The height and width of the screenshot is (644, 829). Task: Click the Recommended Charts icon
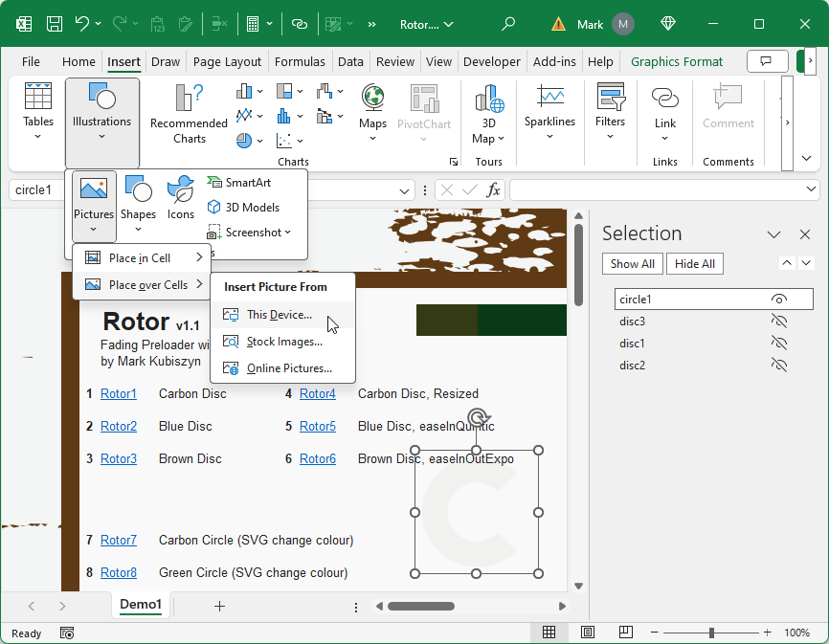pos(189,114)
